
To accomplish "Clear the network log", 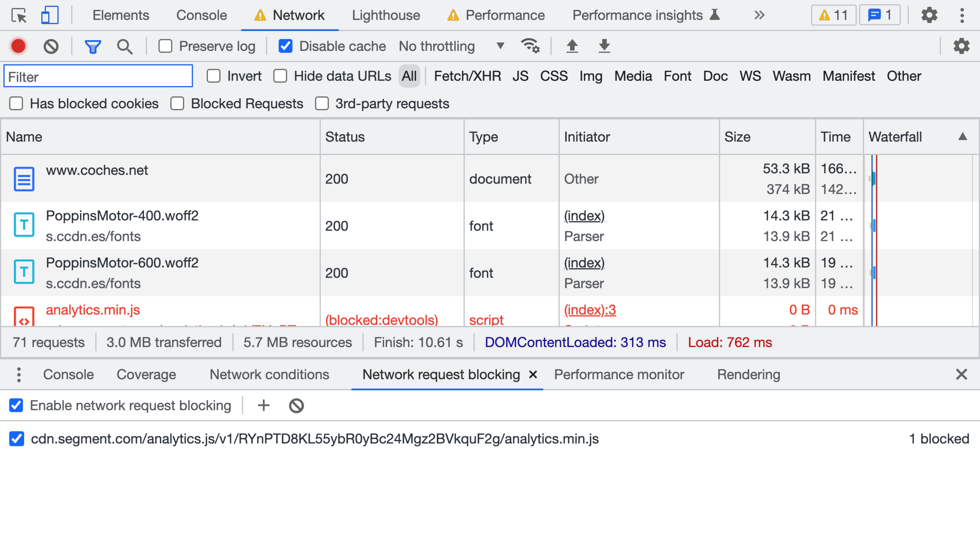I will pos(51,46).
